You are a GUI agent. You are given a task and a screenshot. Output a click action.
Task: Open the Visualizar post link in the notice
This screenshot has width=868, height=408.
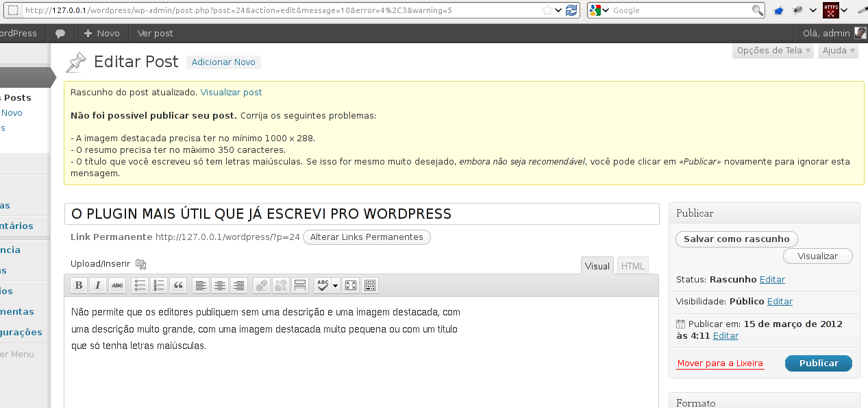tap(231, 92)
